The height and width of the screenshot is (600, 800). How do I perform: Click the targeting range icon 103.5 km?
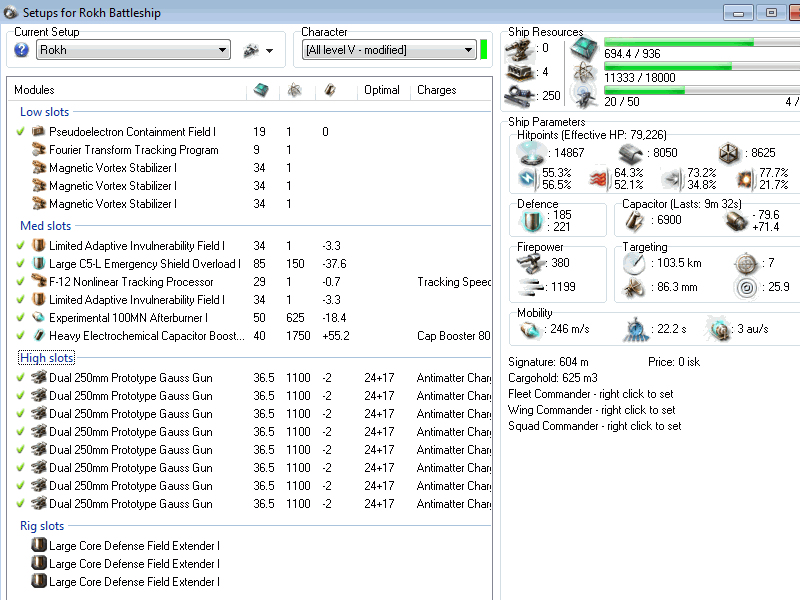(635, 263)
